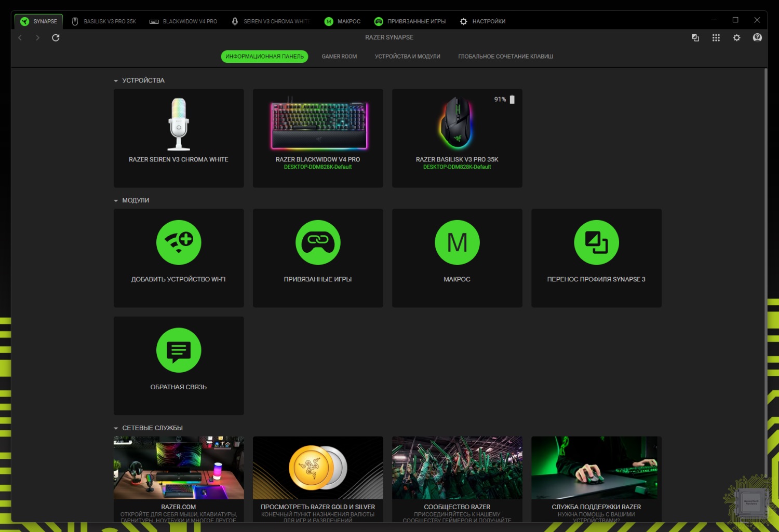Viewport: 779px width, 532px height.
Task: Launch the Macro module green M icon
Action: pyautogui.click(x=457, y=242)
